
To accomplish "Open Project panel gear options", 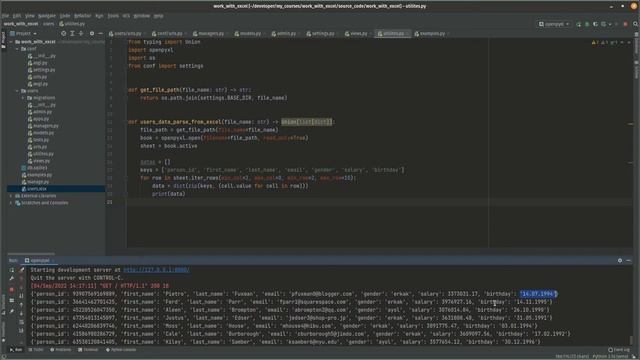I will click(x=92, y=33).
